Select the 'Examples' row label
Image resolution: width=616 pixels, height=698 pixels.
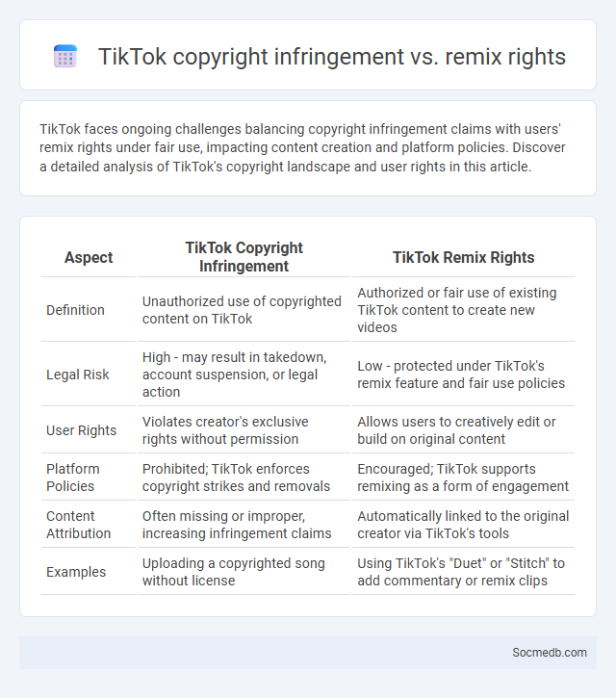(76, 572)
